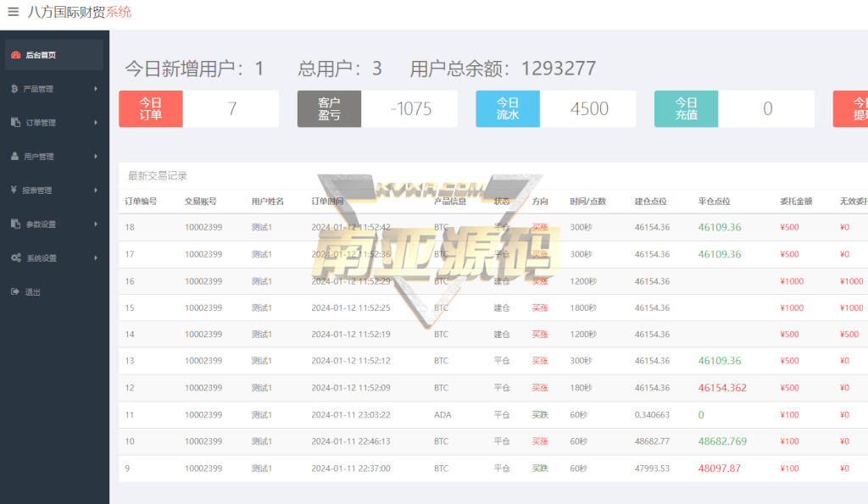The image size is (868, 504).
Task: Click red closing price 48097.87
Action: point(719,468)
